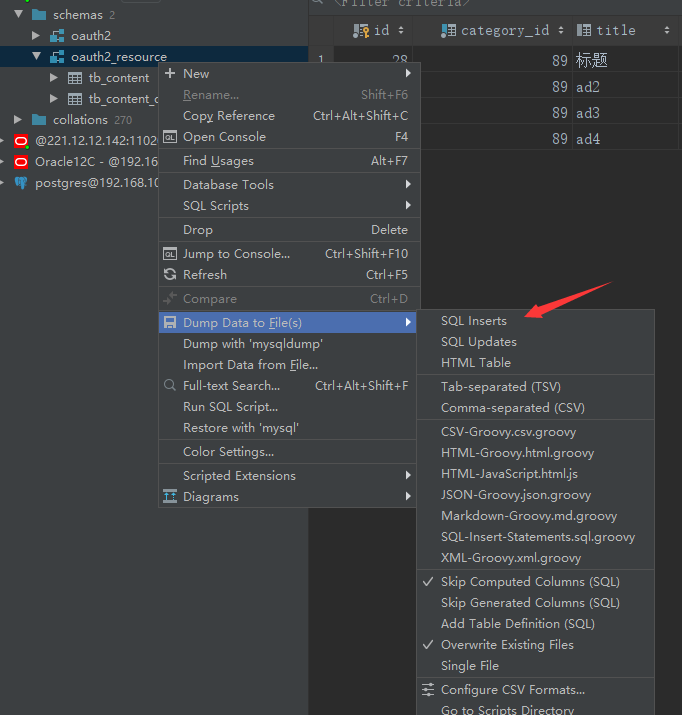This screenshot has height=715, width=682.
Task: Click the Full-text Search magnifier icon
Action: click(x=170, y=385)
